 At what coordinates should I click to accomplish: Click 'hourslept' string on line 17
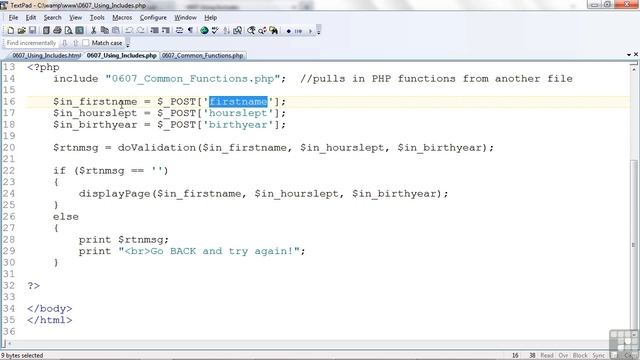pyautogui.click(x=238, y=113)
